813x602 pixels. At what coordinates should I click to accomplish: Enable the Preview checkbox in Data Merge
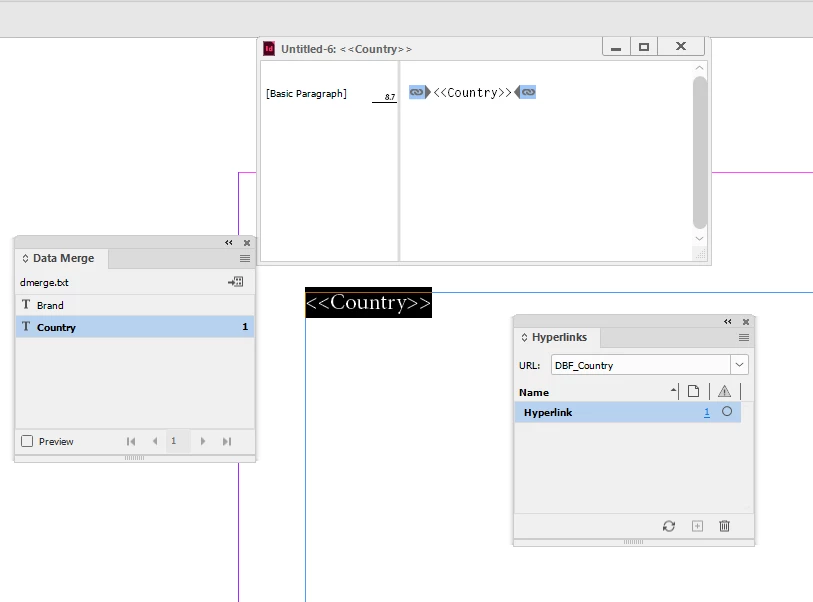tap(27, 441)
